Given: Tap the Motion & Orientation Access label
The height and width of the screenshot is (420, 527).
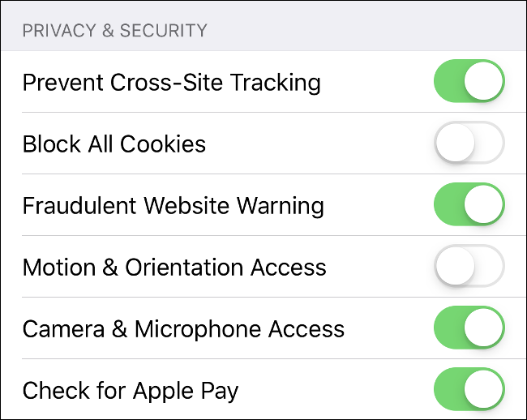Looking at the screenshot, I should (x=174, y=267).
